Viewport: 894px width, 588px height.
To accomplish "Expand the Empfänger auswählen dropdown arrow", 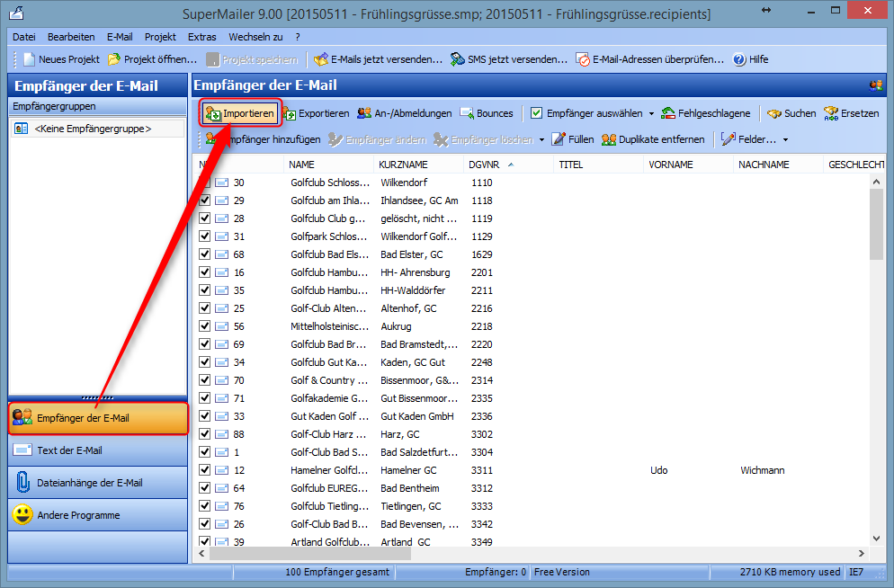I will point(651,114).
